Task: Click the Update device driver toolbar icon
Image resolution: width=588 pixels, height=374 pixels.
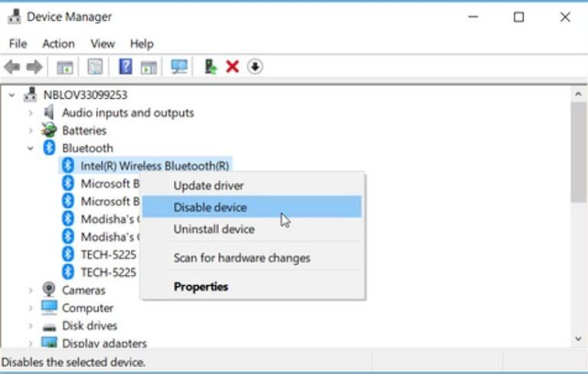Action: coord(211,67)
